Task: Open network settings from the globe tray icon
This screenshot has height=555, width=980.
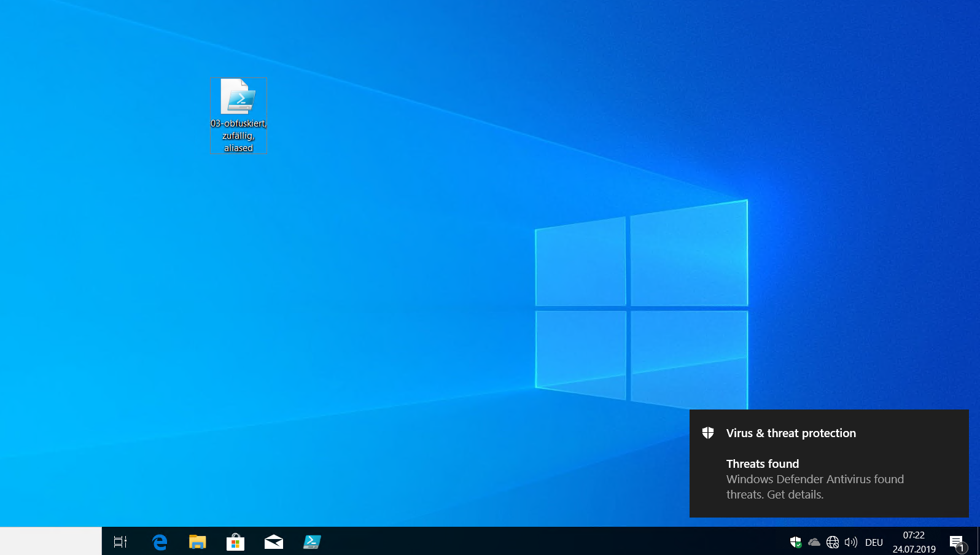Action: pos(833,542)
